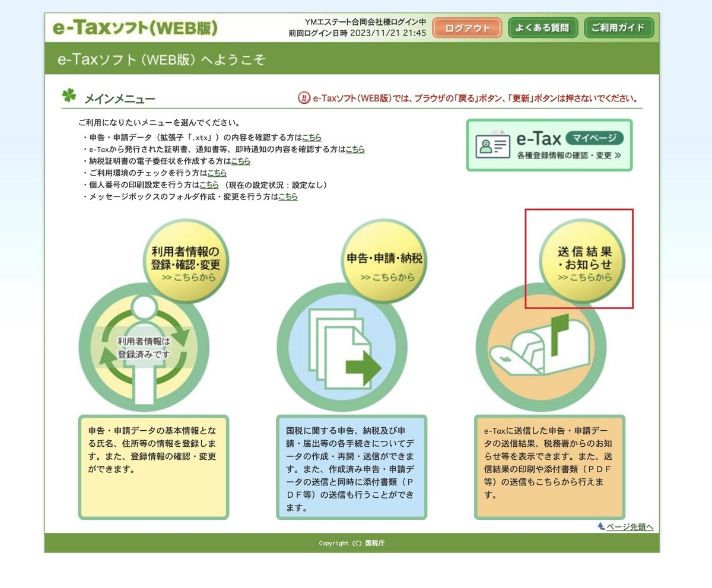Click こちら link for 証明書・通知書等 confirmation
This screenshot has height=588, width=712.
click(x=355, y=150)
